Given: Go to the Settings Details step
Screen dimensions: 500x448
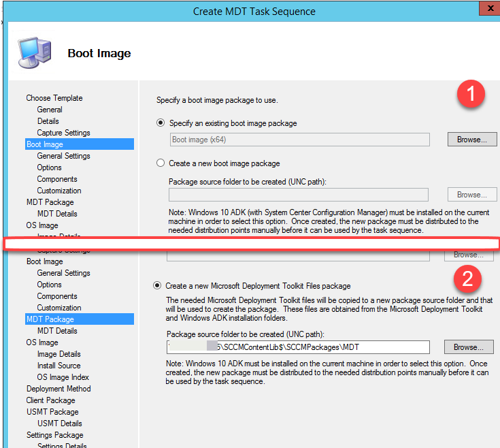Looking at the screenshot, I should [x=62, y=445].
